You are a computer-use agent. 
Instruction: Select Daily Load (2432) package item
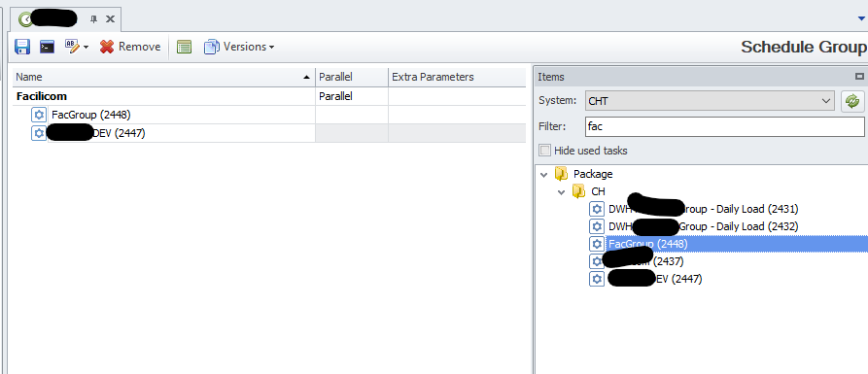click(x=704, y=226)
